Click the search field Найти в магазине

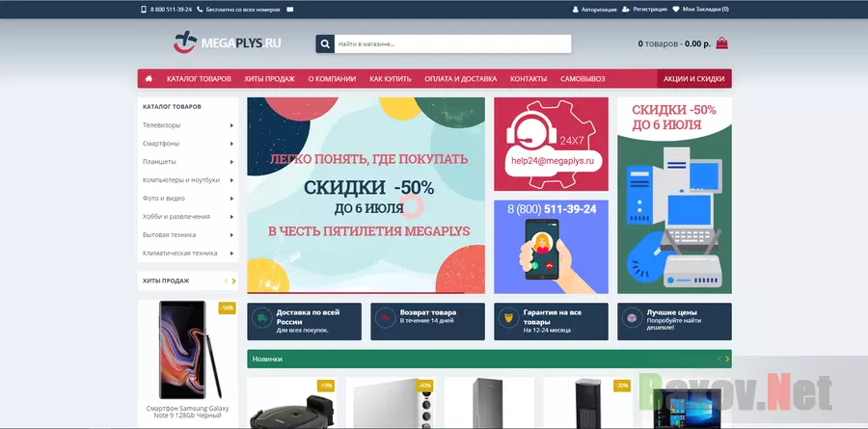tap(453, 43)
